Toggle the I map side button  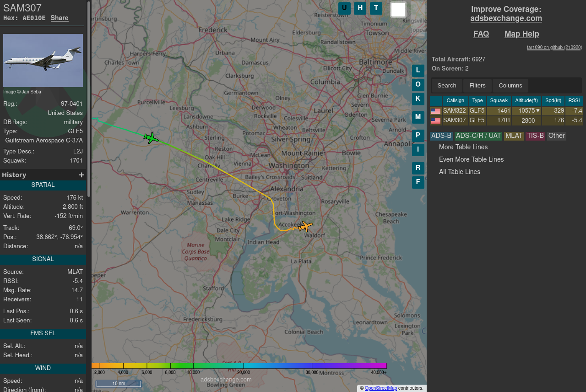point(418,150)
